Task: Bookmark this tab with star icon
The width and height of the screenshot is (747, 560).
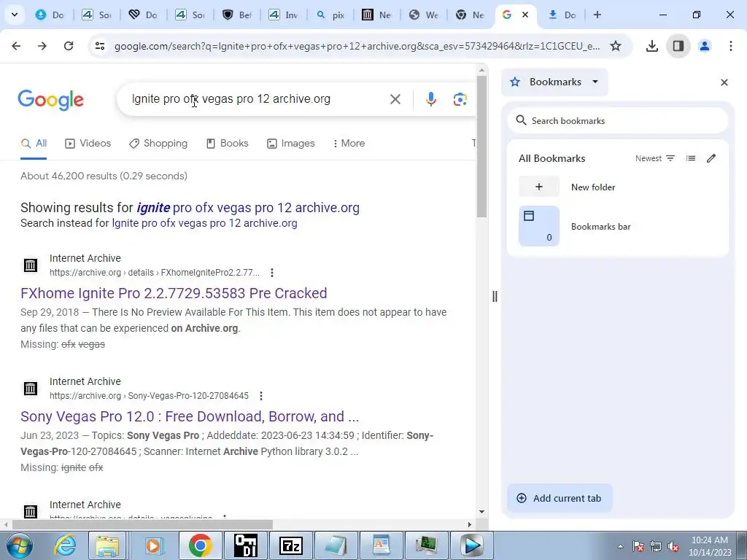Action: click(616, 46)
